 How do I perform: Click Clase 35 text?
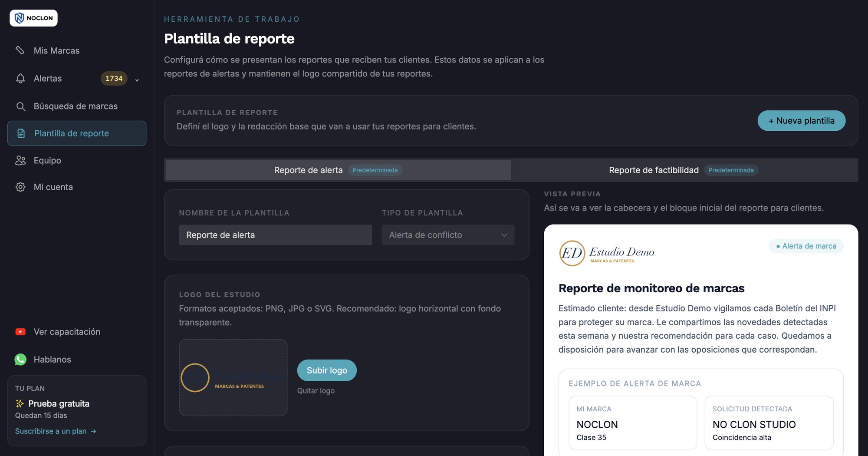591,438
